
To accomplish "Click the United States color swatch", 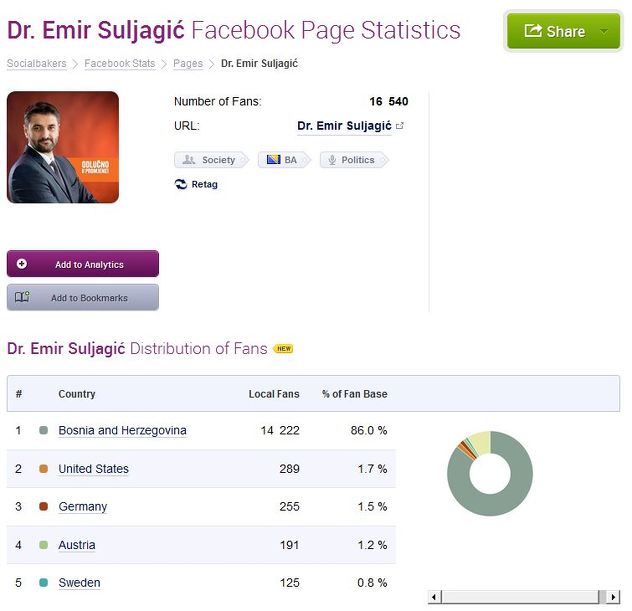I will 43,469.
